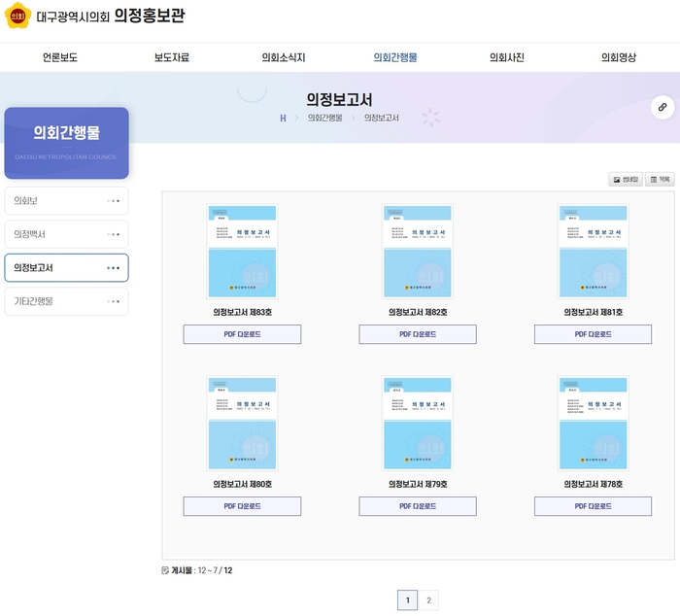The image size is (680, 616).
Task: Open cover thumbnail of 제83호 report
Action: click(x=242, y=252)
